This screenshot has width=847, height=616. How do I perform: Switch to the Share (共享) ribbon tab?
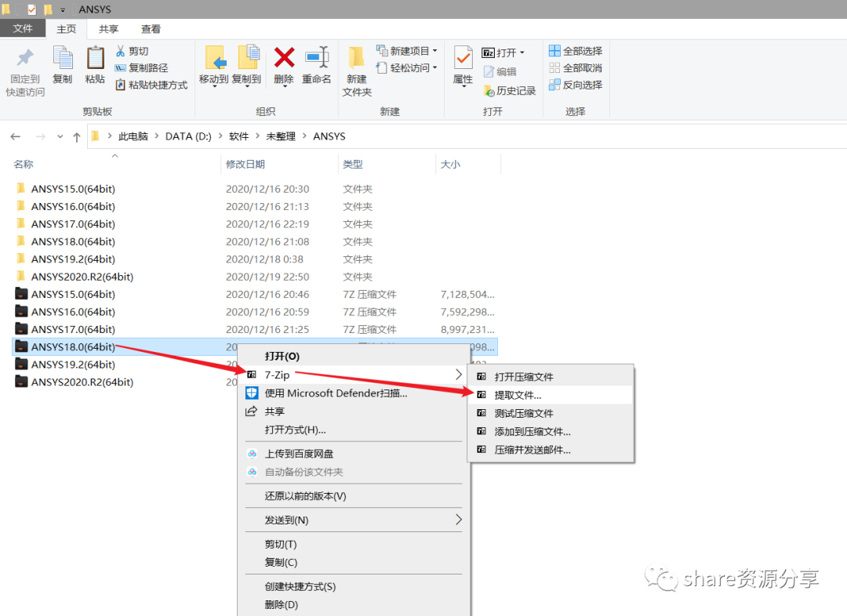coord(108,29)
